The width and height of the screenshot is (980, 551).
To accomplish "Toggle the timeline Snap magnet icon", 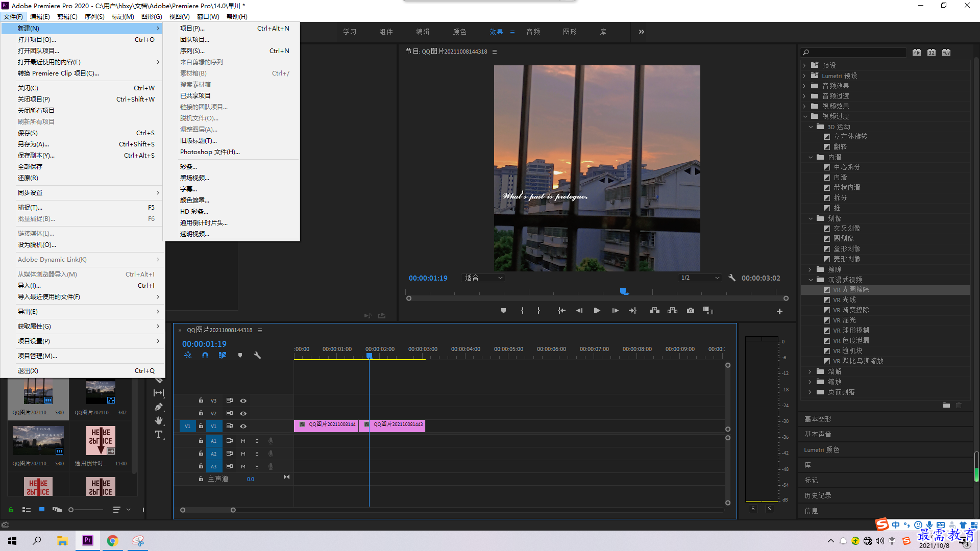I will pos(205,355).
